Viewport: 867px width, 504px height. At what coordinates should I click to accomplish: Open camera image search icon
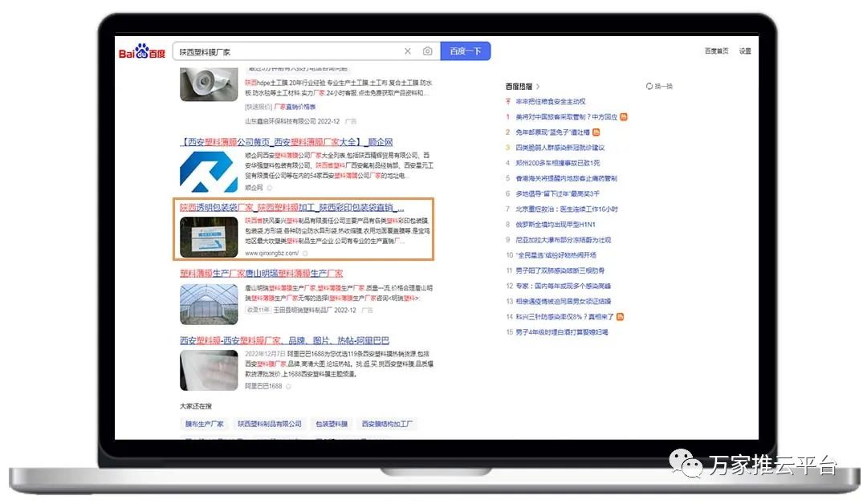click(427, 51)
